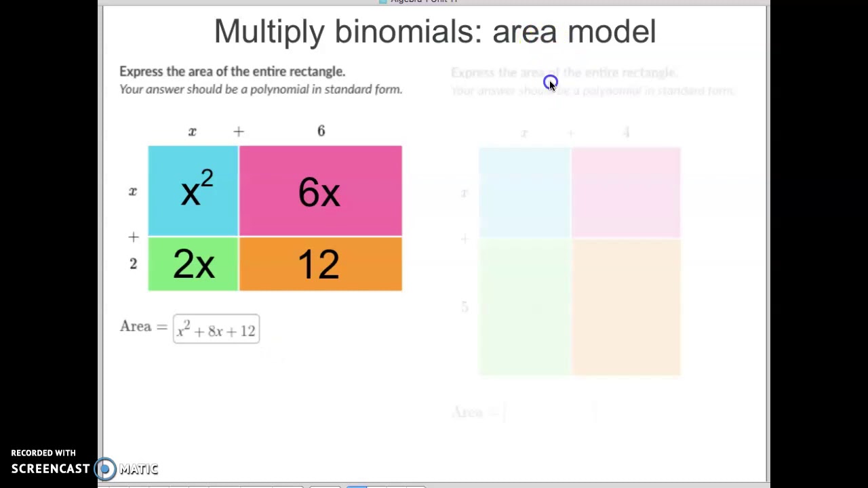The width and height of the screenshot is (868, 488).
Task: Click the faded second problem instruction text
Action: pos(564,73)
